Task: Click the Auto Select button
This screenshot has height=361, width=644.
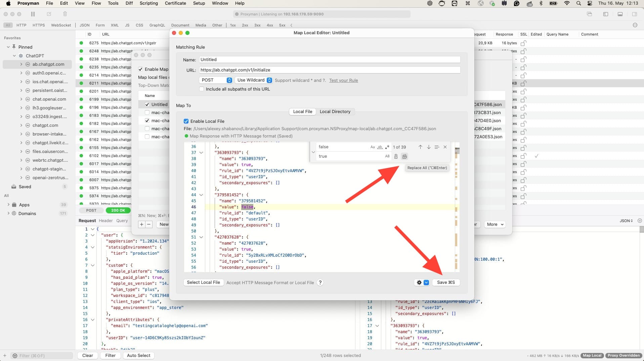Action: tap(139, 356)
